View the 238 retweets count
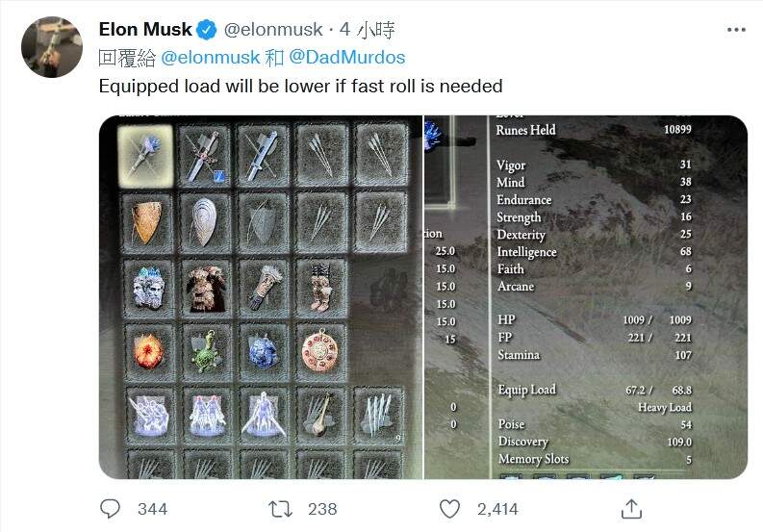763x532 pixels. coord(321,508)
